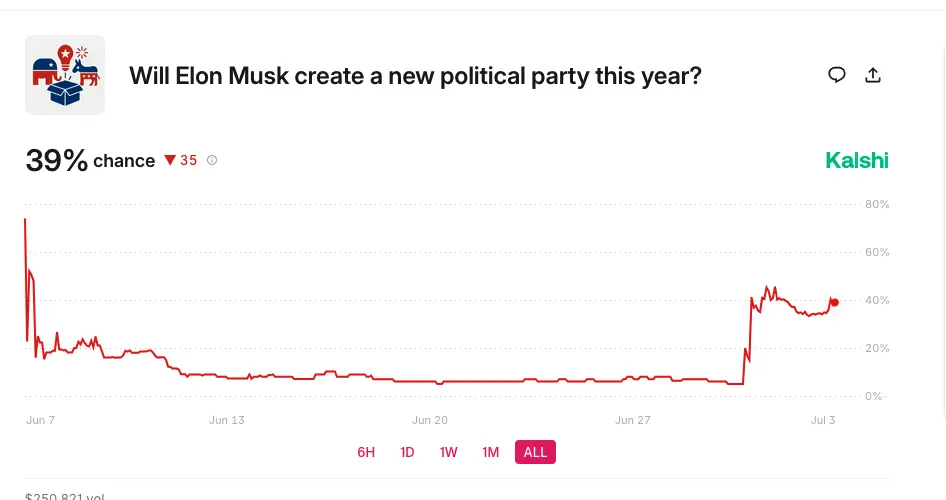This screenshot has height=500, width=946.
Task: Click the info icon beside 35
Action: point(212,160)
